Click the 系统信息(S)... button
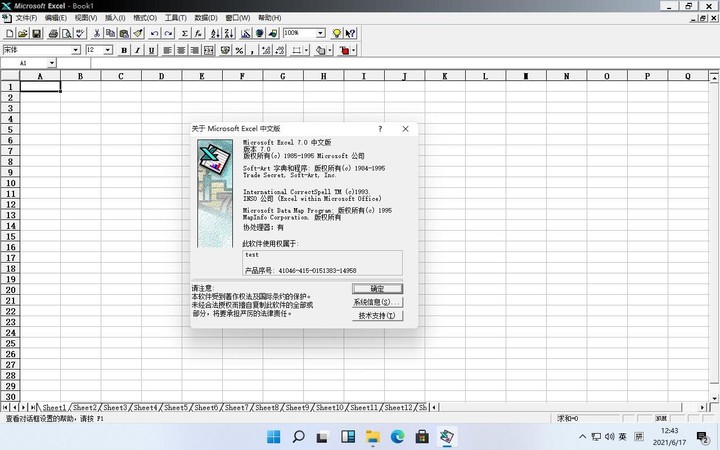The height and width of the screenshot is (450, 720). click(377, 302)
